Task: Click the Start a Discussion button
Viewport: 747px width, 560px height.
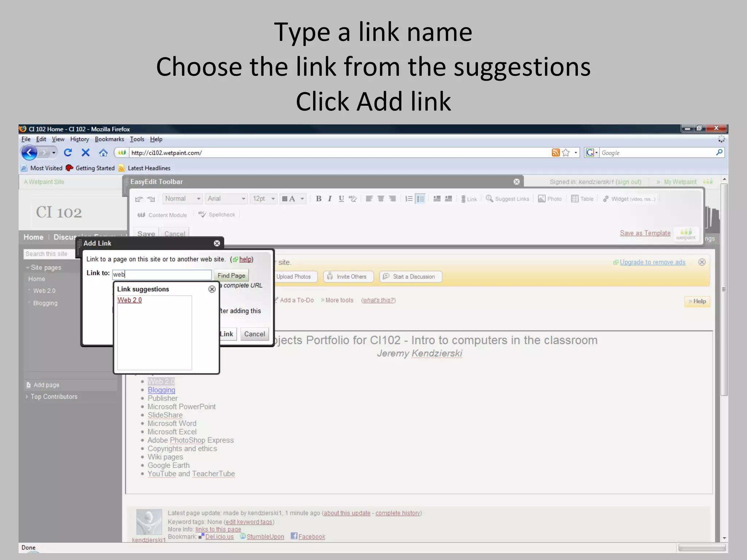Action: tap(411, 276)
